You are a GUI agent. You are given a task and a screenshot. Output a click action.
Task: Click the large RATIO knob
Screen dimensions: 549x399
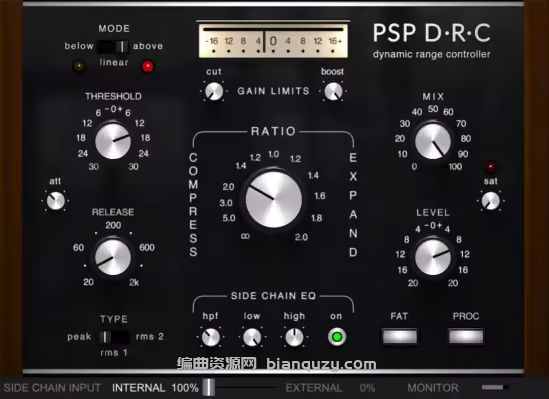tap(273, 200)
